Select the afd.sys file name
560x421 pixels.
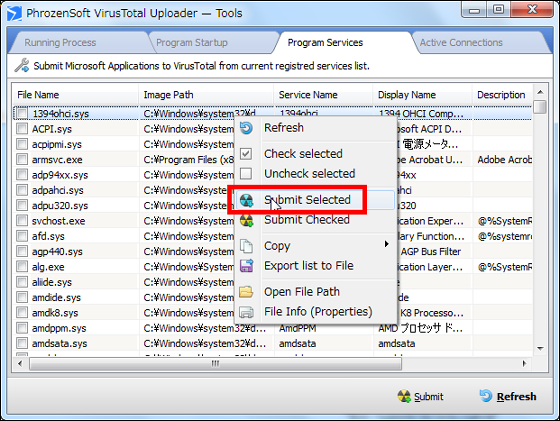coord(48,236)
